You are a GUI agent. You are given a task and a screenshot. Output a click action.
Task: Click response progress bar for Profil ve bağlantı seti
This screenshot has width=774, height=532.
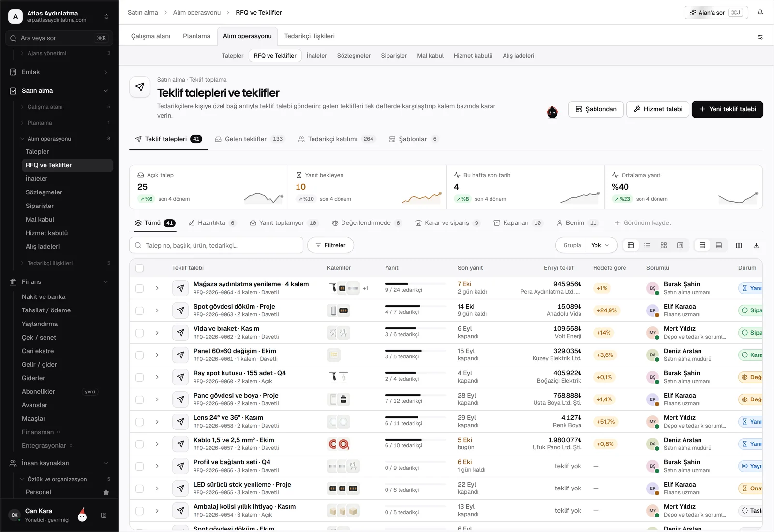[x=415, y=461]
